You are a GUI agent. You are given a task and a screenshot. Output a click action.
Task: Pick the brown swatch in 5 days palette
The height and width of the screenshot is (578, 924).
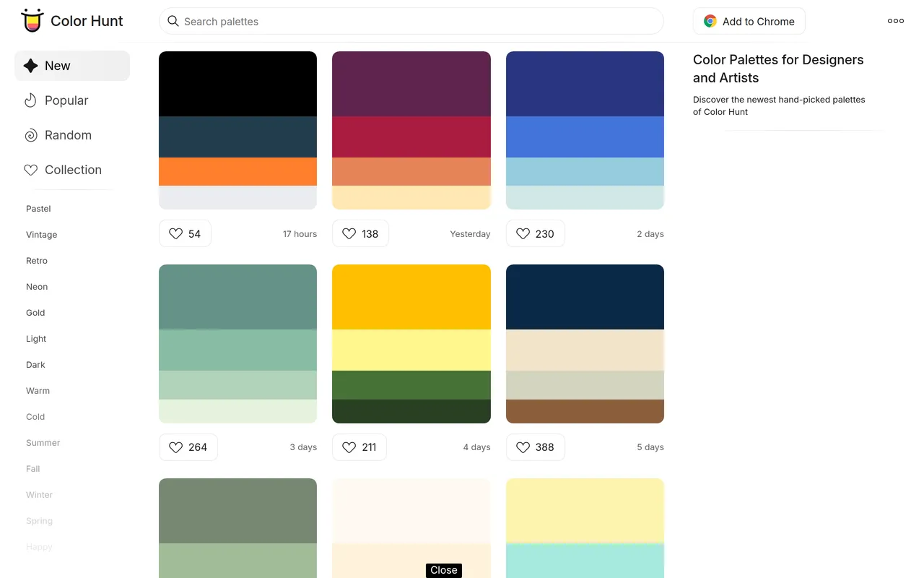(585, 411)
